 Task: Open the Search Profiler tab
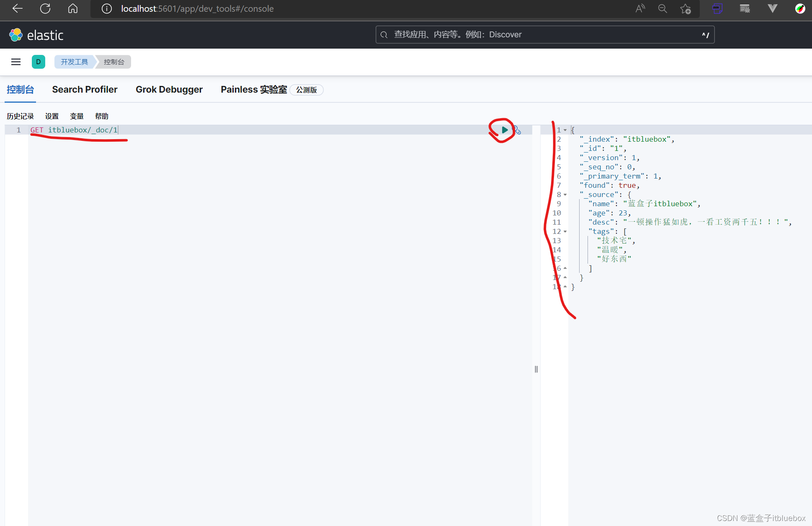(85, 89)
